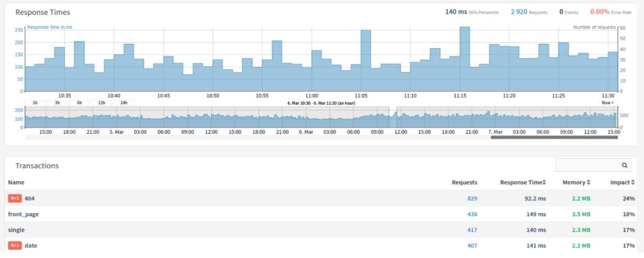644x258 pixels.
Task: Click the search magnifier icon in Transactions
Action: [x=624, y=165]
